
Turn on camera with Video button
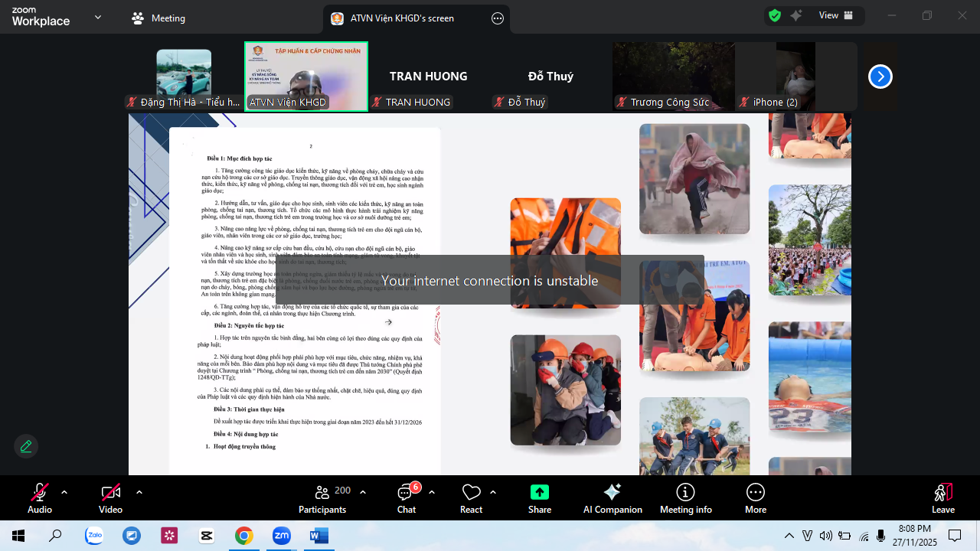110,498
